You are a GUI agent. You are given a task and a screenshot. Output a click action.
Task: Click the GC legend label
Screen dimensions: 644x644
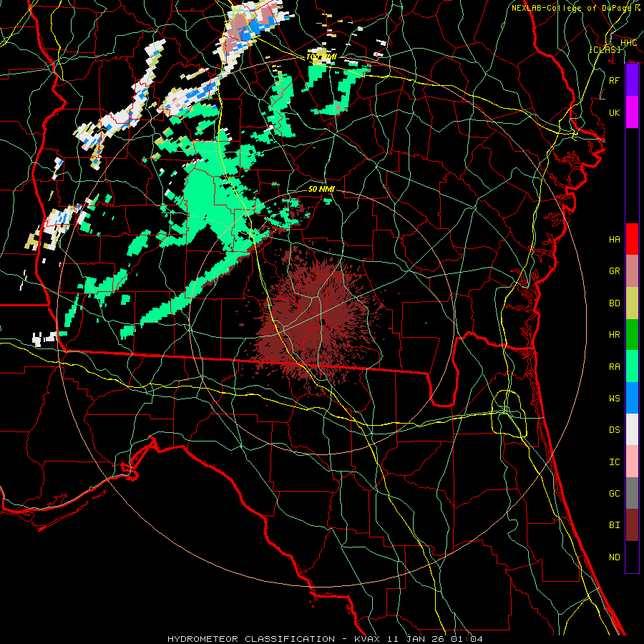click(615, 493)
